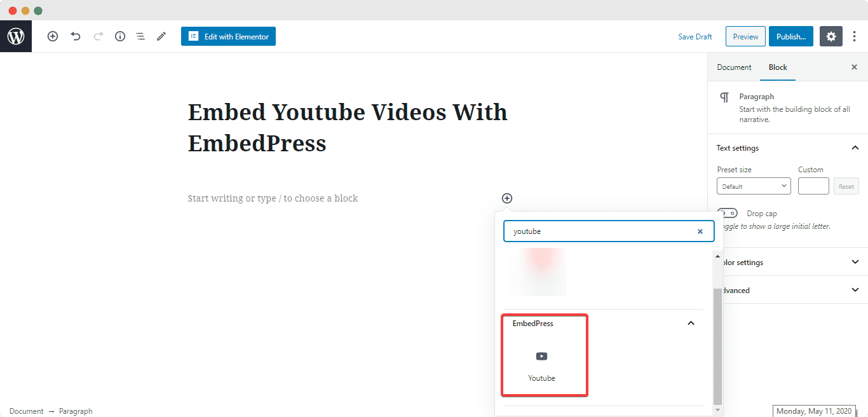The width and height of the screenshot is (868, 417).
Task: Click the WordPress logo icon
Action: [15, 36]
